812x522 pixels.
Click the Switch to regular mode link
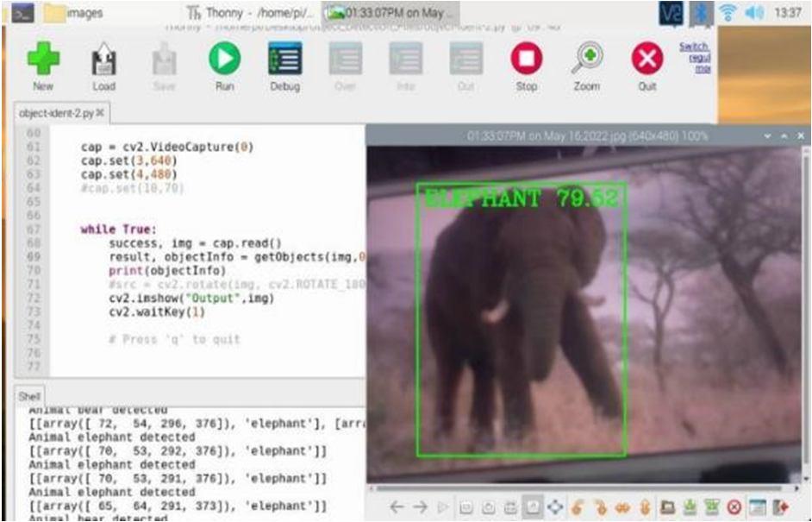(696, 57)
